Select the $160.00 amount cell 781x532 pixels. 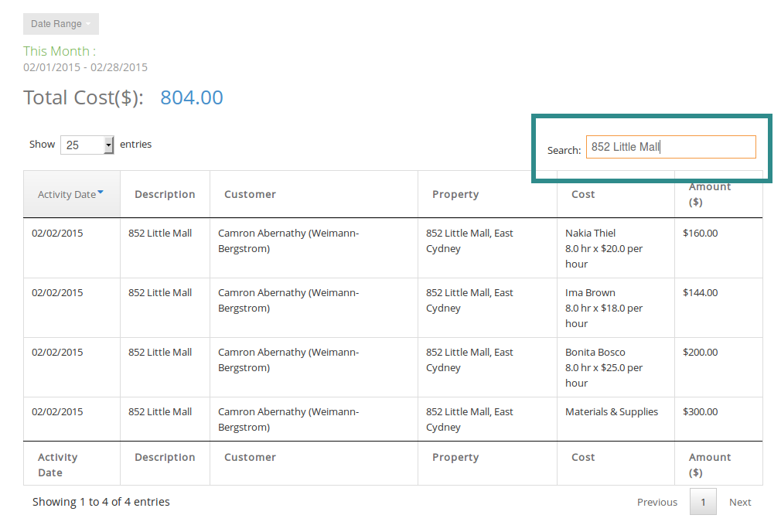[718, 248]
